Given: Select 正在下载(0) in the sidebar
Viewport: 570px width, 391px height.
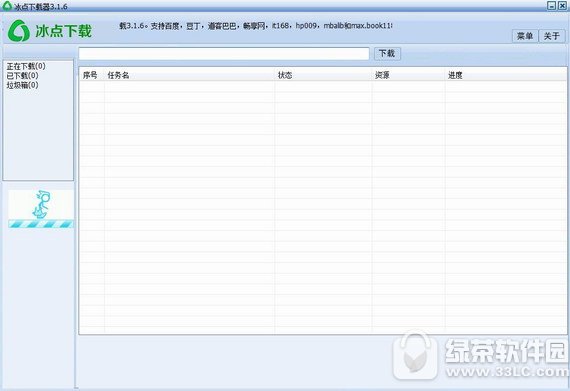Looking at the screenshot, I should click(26, 66).
